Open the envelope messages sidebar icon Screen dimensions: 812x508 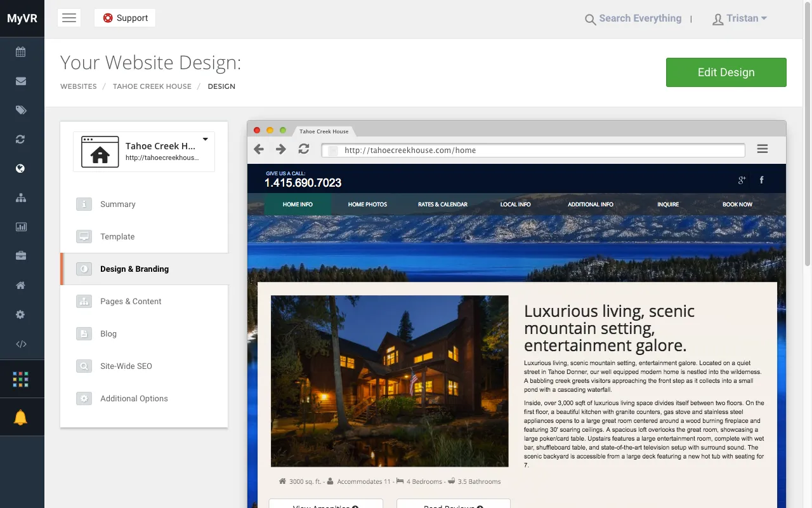pos(21,81)
